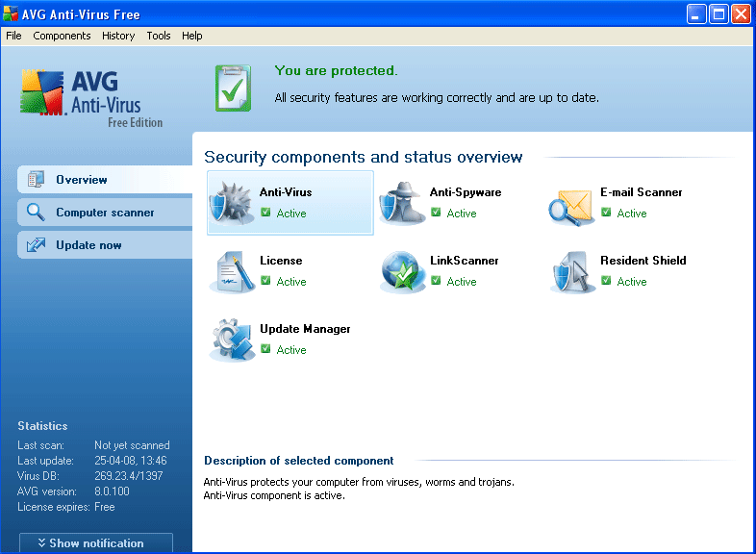756x554 pixels.
Task: Open the Tools menu
Action: 159,36
